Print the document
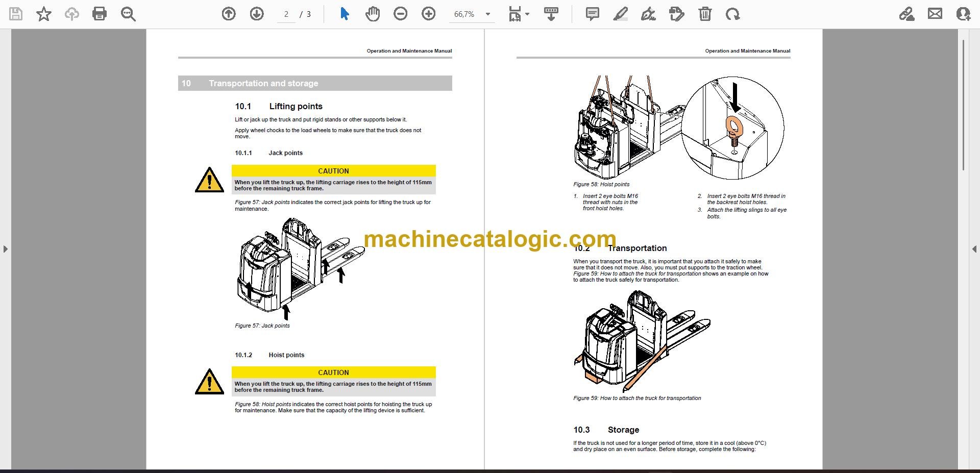 pyautogui.click(x=100, y=14)
